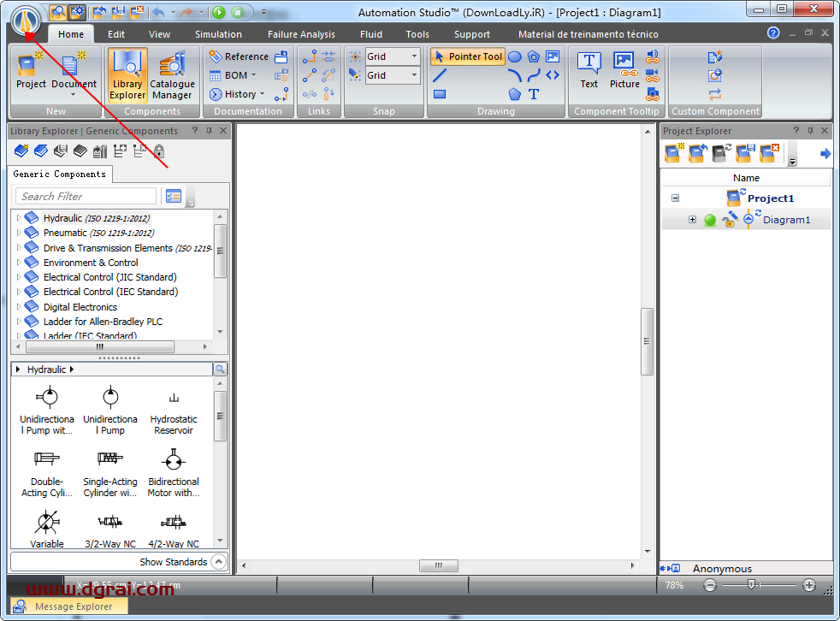Image resolution: width=840 pixels, height=621 pixels.
Task: Create a new Document from ribbon
Action: 74,74
